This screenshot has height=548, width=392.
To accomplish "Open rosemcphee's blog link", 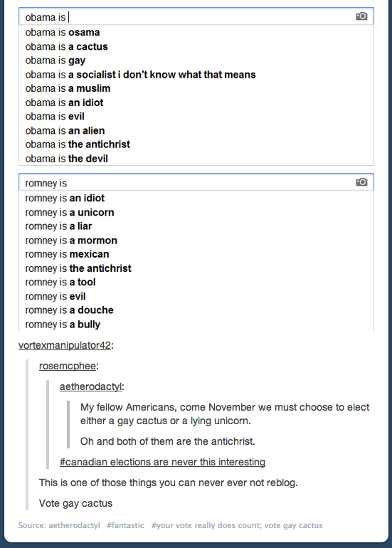I will click(x=68, y=366).
